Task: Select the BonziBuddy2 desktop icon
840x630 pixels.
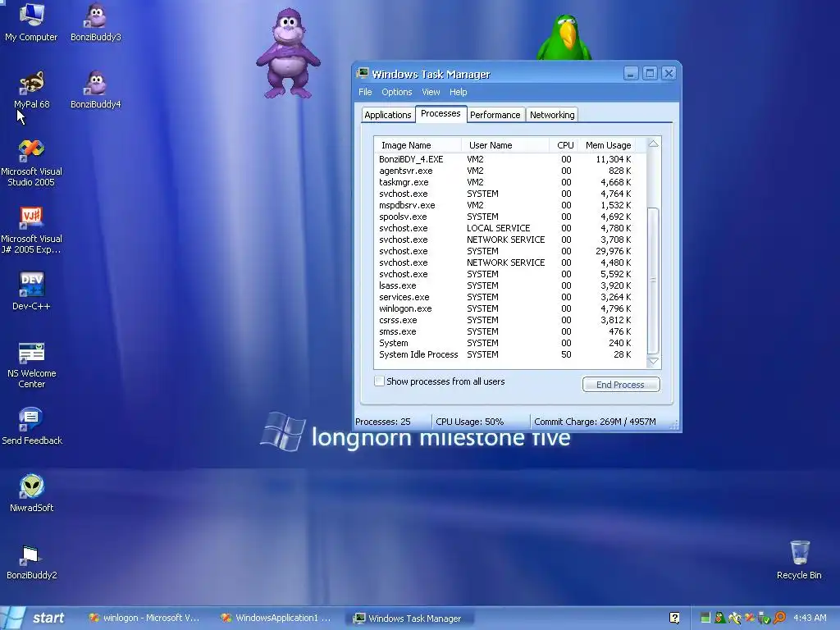Action: coord(32,562)
